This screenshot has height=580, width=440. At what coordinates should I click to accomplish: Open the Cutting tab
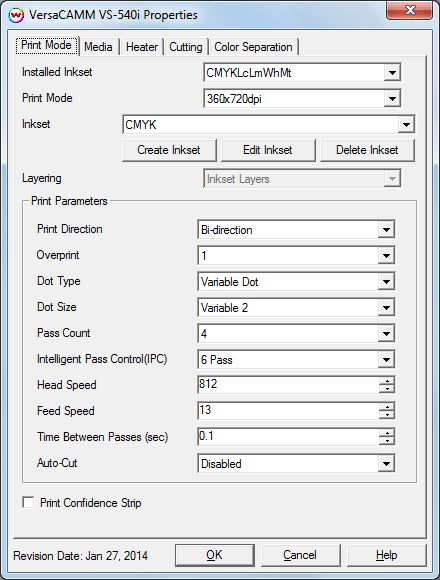pos(186,47)
